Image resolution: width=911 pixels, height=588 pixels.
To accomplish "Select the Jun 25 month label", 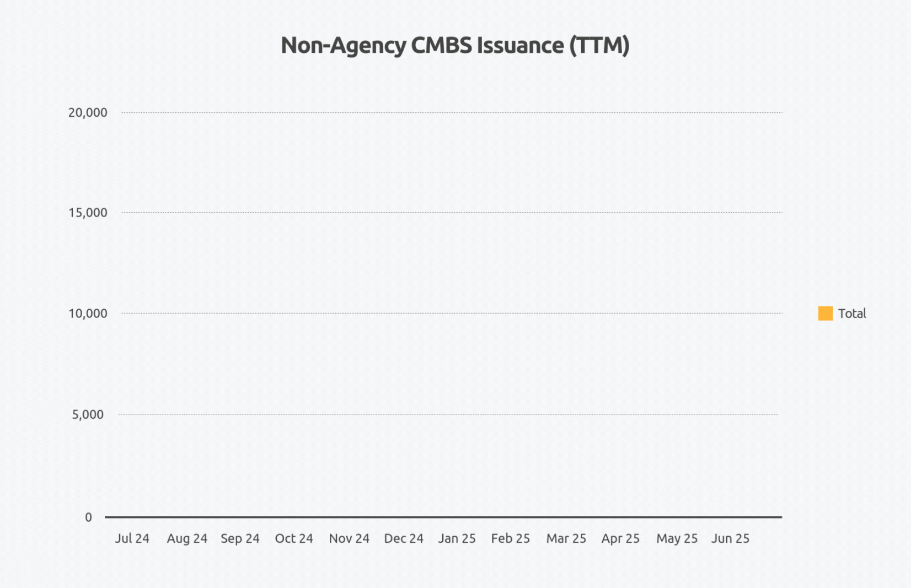I will click(730, 538).
